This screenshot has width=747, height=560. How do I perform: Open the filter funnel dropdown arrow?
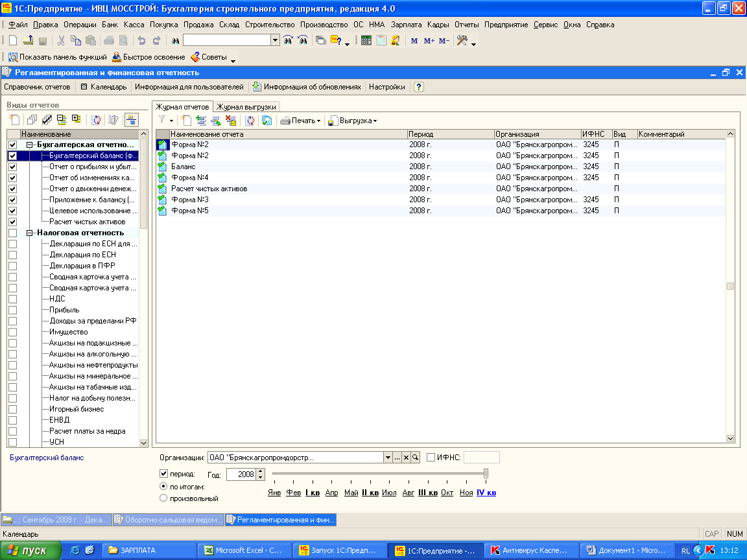pyautogui.click(x=171, y=121)
